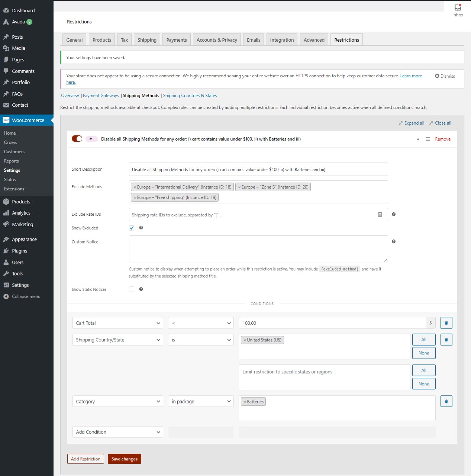Switch to the Accounts & Privacy tab
Image resolution: width=471 pixels, height=476 pixels.
(x=217, y=40)
